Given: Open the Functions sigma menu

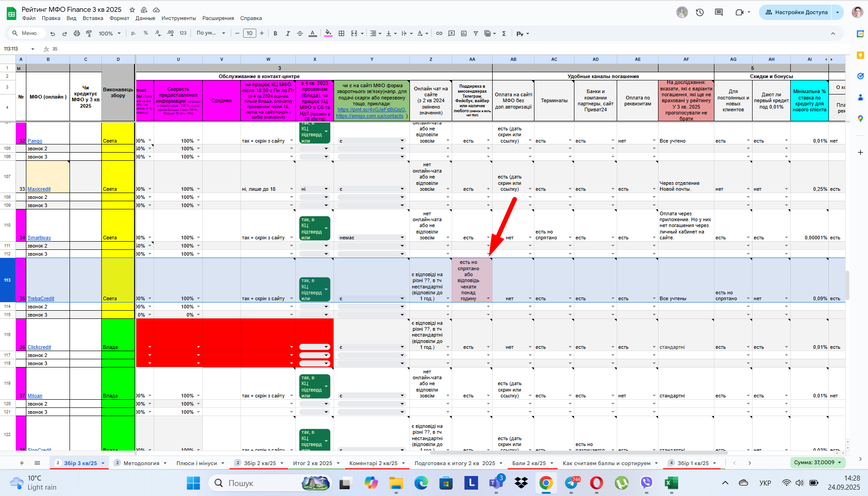Looking at the screenshot, I should 504,33.
